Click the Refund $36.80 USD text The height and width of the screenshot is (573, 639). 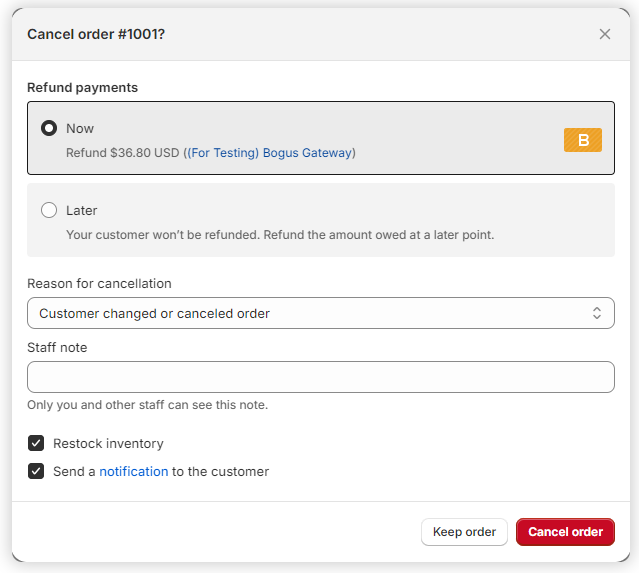pyautogui.click(x=122, y=153)
